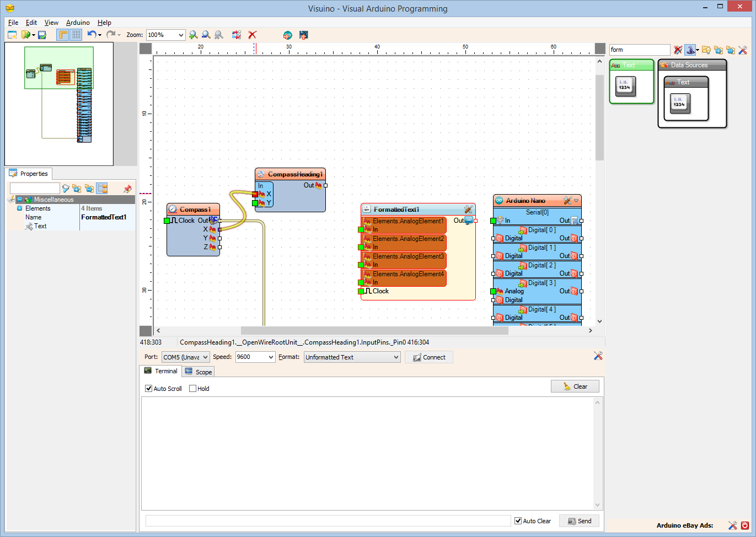756x537 pixels.
Task: Open the COM Port dropdown
Action: (x=186, y=357)
